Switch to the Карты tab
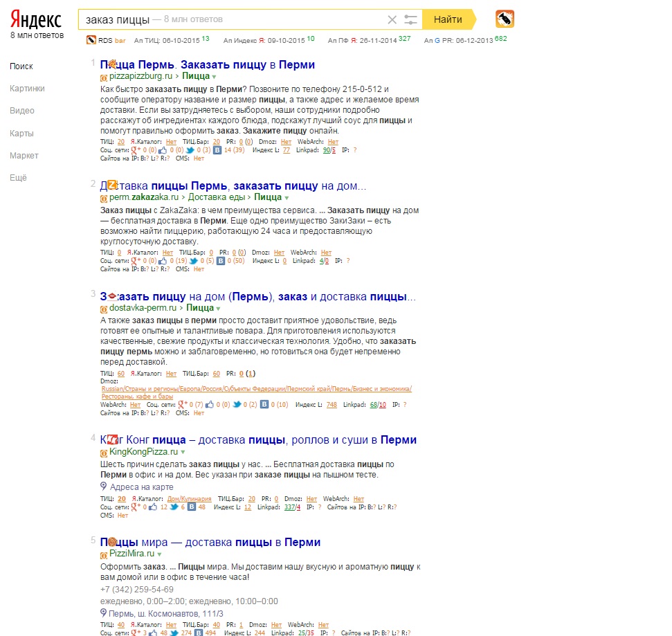This screenshot has height=636, width=672. pyautogui.click(x=21, y=134)
